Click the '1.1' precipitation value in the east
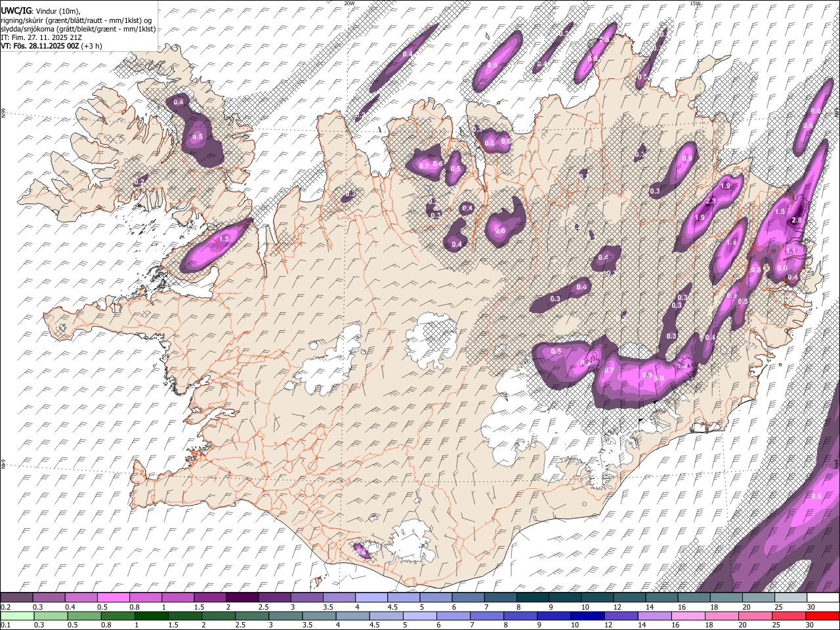This screenshot has width=840, height=630. (x=791, y=251)
